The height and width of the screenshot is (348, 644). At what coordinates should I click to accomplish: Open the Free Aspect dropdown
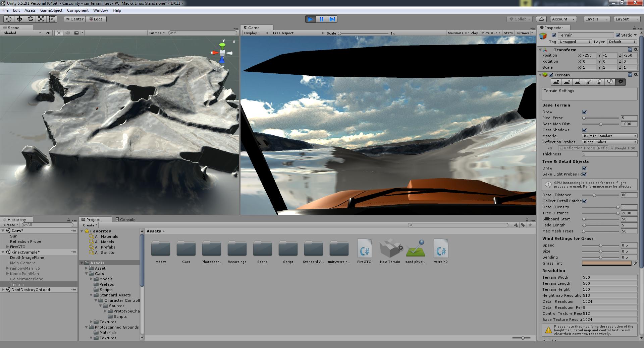click(x=298, y=33)
